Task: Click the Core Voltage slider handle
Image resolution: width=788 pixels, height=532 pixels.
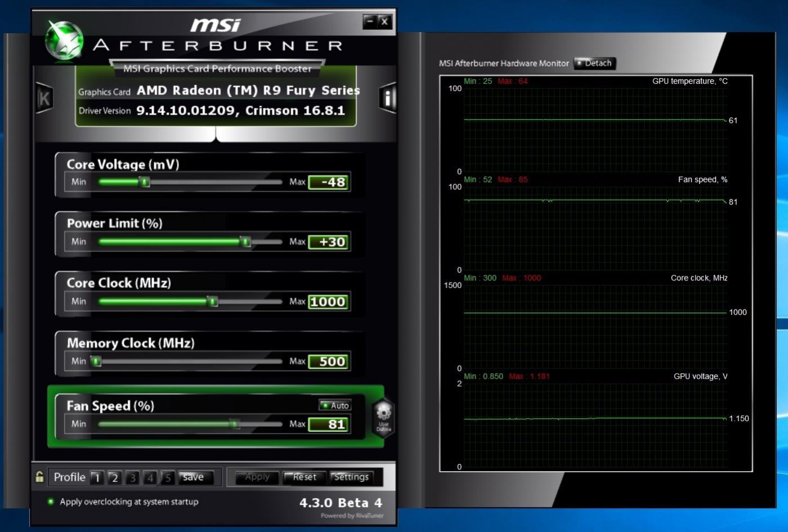Action: (x=145, y=182)
